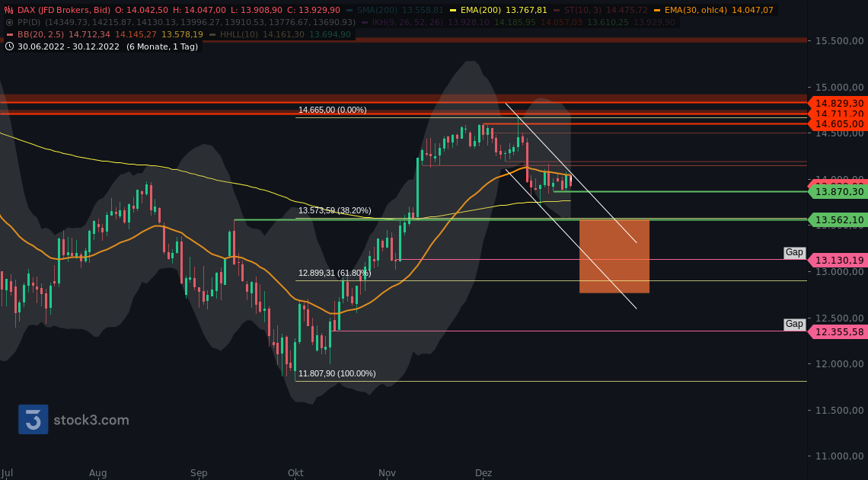Viewport: 868px width, 480px height.
Task: Click the Fibonacci label 11.807,90 (100.00%)
Action: pyautogui.click(x=337, y=373)
